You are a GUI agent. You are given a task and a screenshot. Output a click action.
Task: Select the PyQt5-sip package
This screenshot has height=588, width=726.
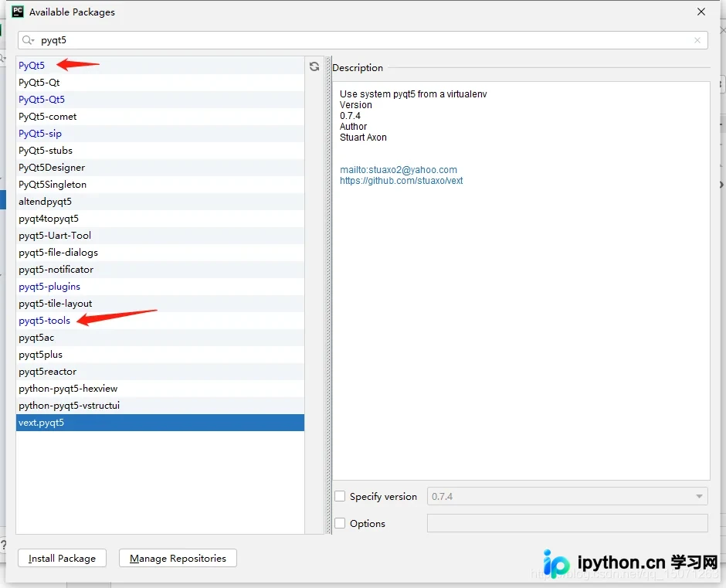[x=160, y=134]
